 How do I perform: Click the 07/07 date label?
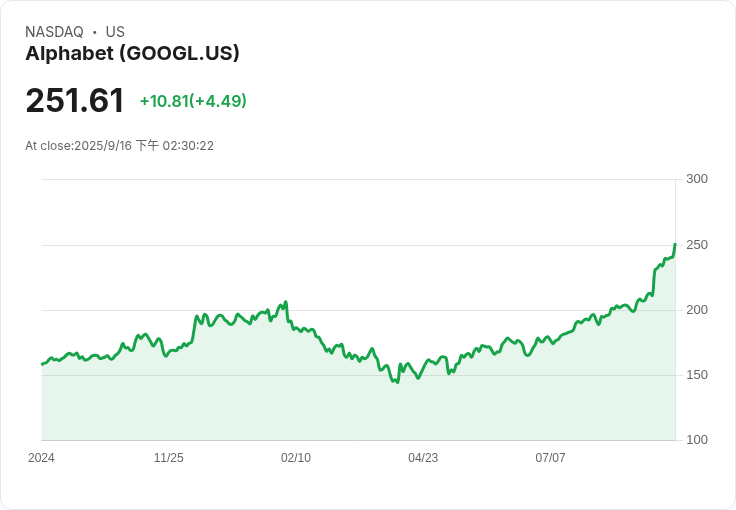[550, 457]
